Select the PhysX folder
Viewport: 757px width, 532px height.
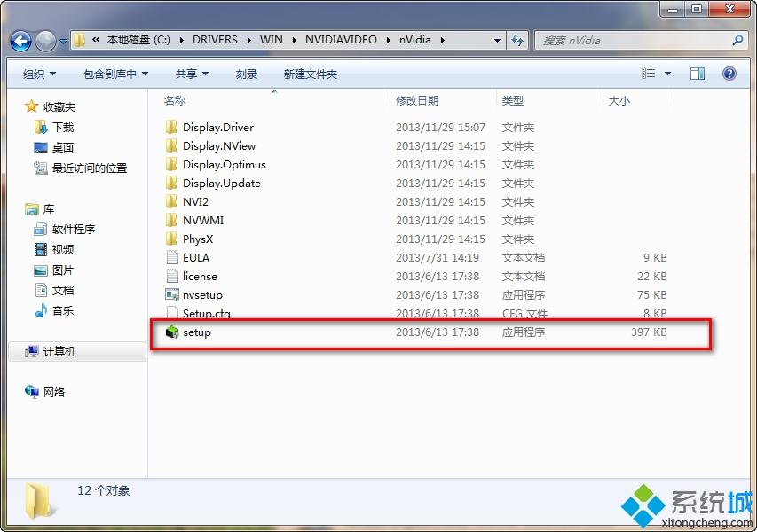coord(189,239)
